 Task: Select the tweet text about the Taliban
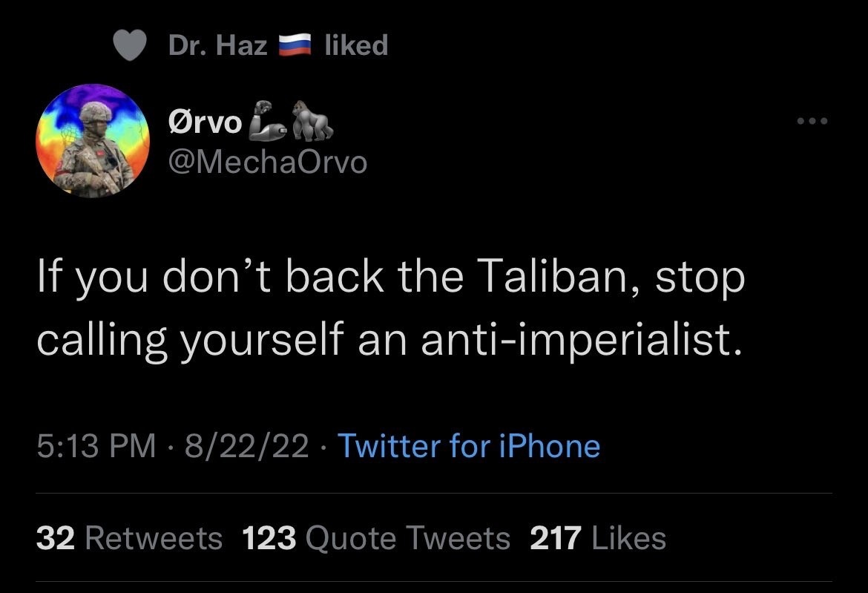click(x=389, y=307)
